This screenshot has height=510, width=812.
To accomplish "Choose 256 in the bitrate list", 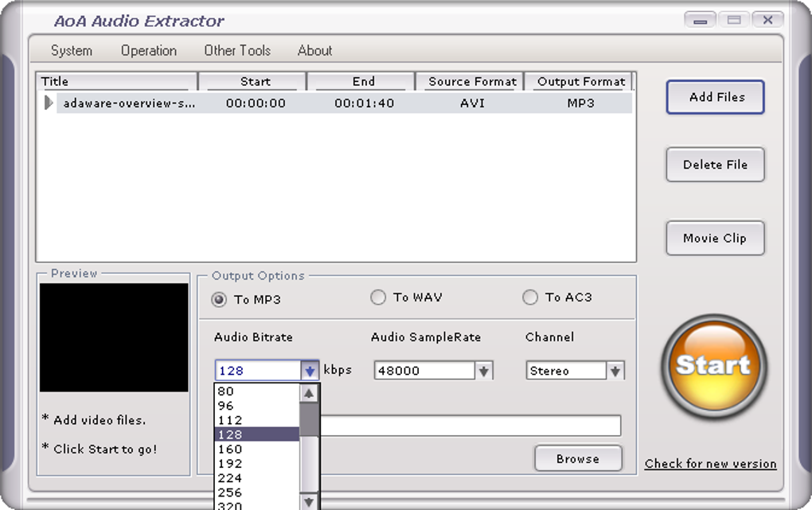I will click(257, 492).
